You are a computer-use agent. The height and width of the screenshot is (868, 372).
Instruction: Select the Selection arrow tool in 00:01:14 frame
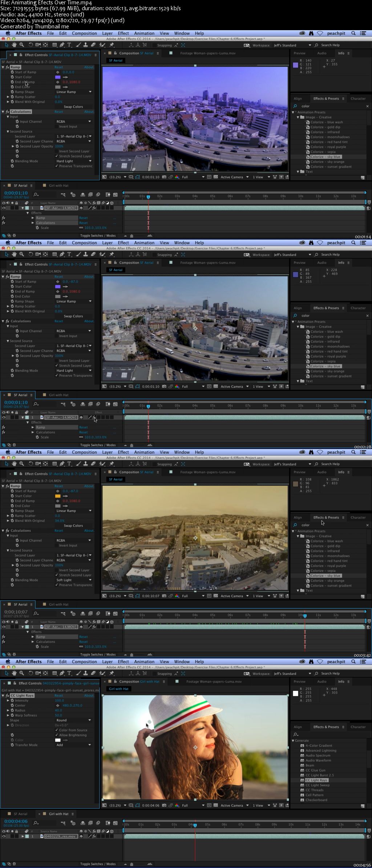pyautogui.click(x=7, y=45)
